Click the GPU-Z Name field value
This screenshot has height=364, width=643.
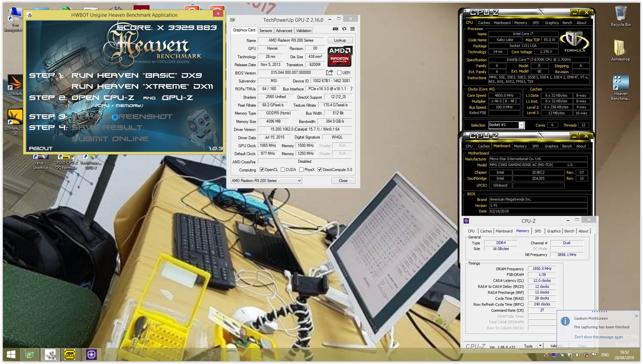click(x=291, y=40)
